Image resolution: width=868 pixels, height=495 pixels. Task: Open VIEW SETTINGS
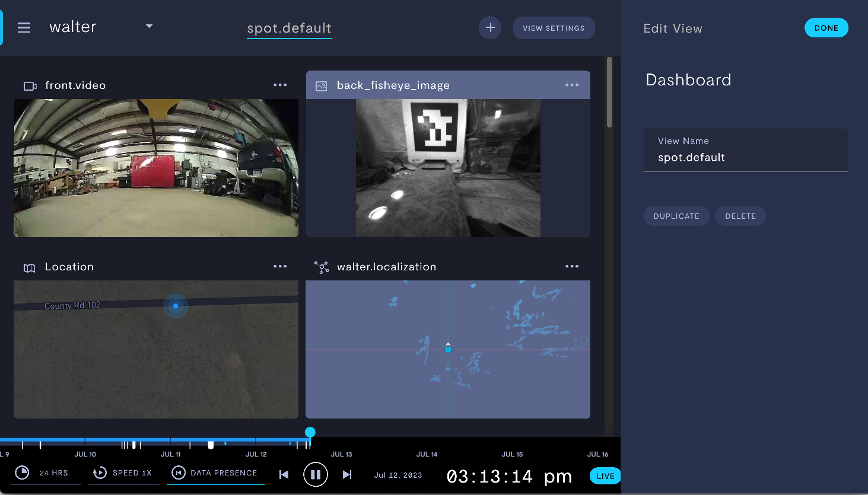click(554, 28)
